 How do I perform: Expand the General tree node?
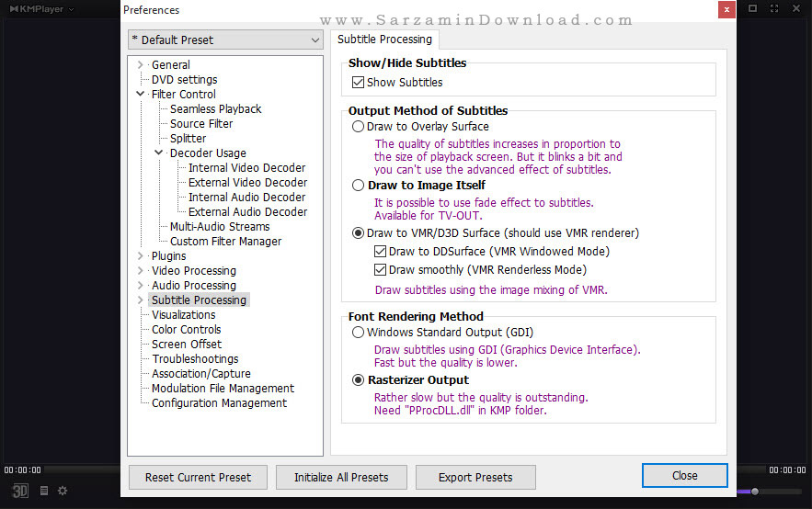(141, 64)
